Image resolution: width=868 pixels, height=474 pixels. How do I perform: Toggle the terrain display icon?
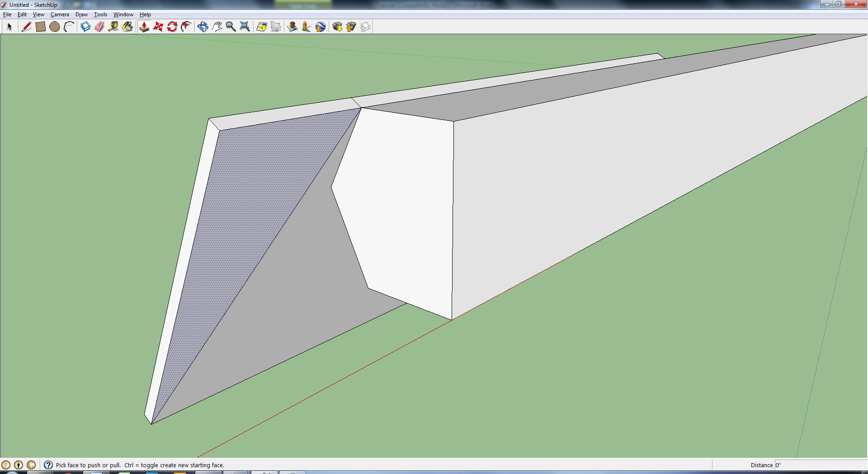[x=276, y=27]
